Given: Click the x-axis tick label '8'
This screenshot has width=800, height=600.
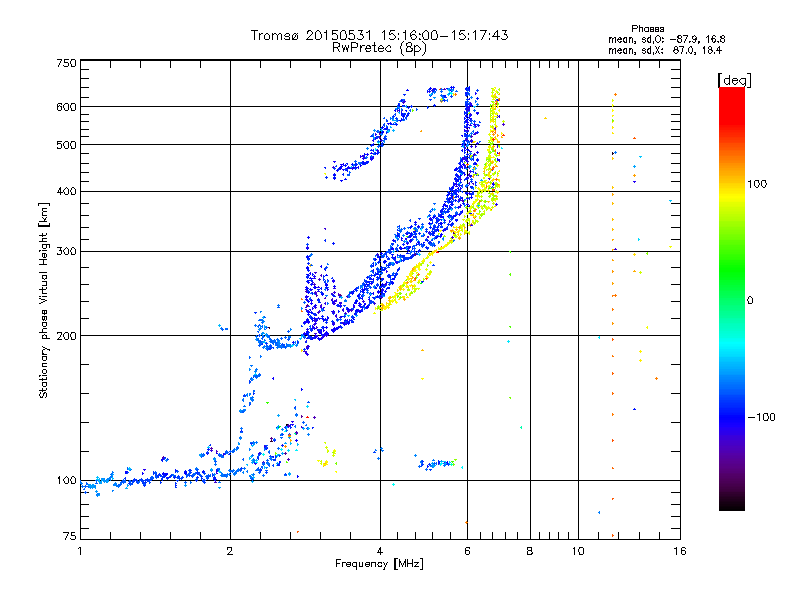Looking at the screenshot, I should pyautogui.click(x=530, y=551).
